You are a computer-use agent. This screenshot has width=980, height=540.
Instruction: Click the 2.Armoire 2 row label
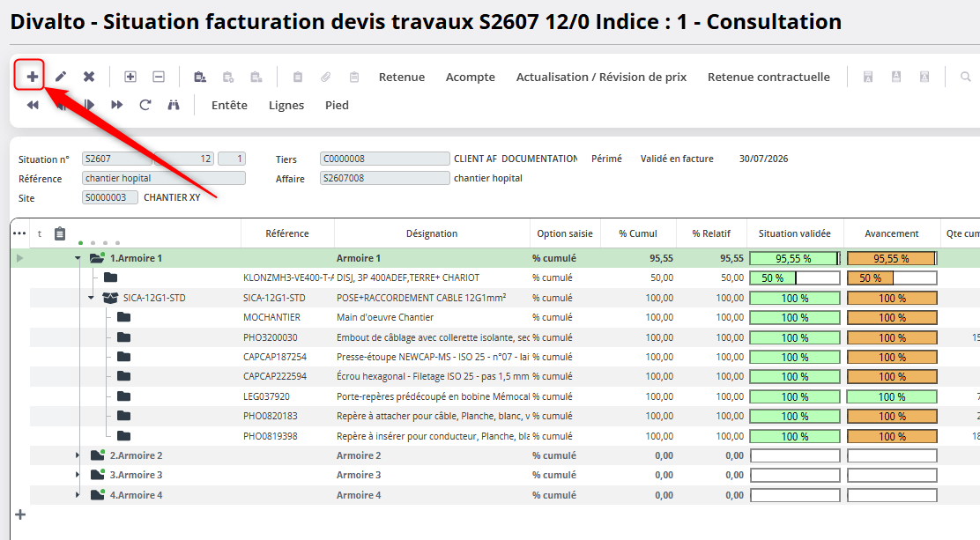[x=137, y=455]
